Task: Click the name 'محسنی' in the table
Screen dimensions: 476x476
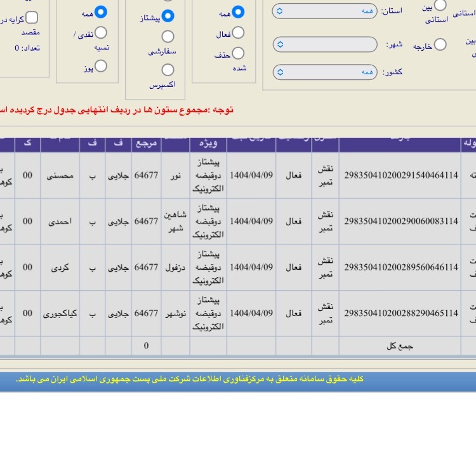Action: 60,175
